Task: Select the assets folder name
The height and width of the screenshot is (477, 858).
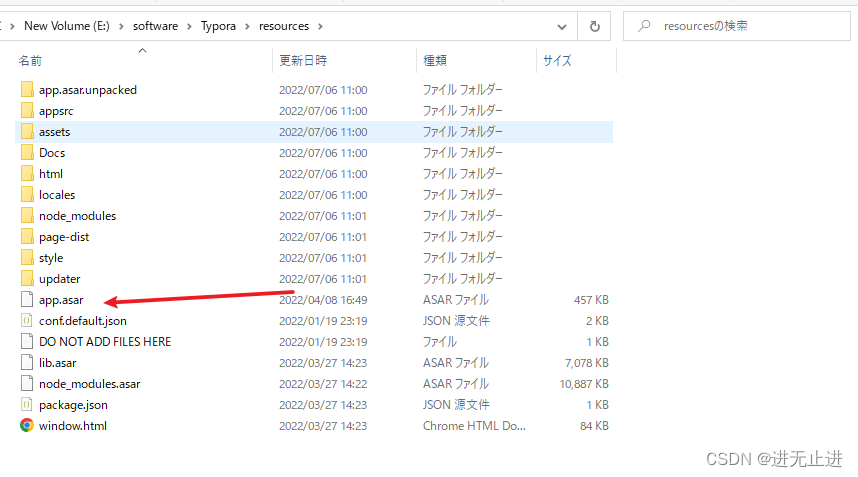Action: tap(54, 132)
